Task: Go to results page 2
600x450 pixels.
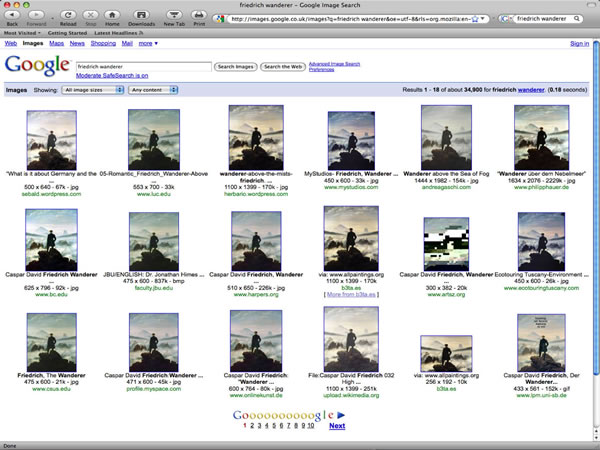Action: click(252, 426)
